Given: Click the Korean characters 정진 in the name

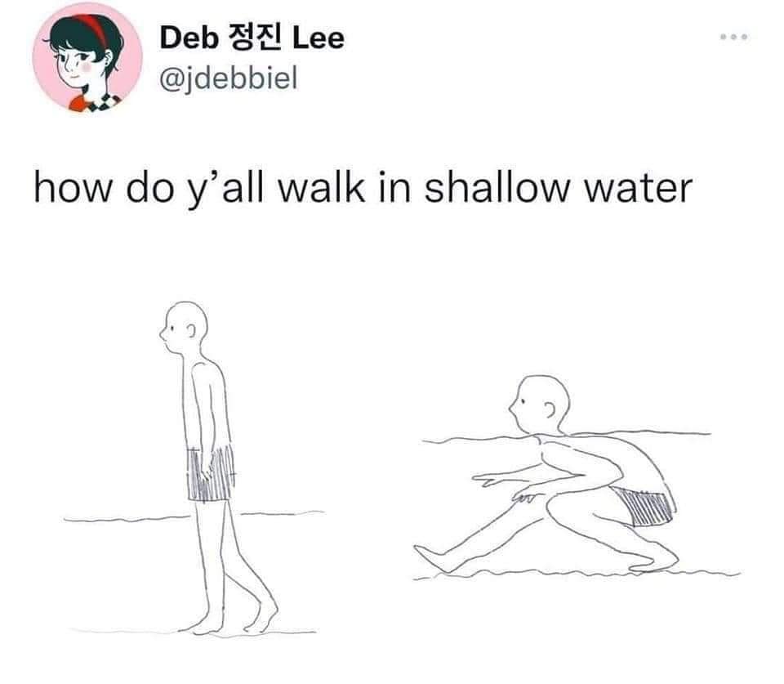Looking at the screenshot, I should click(254, 38).
